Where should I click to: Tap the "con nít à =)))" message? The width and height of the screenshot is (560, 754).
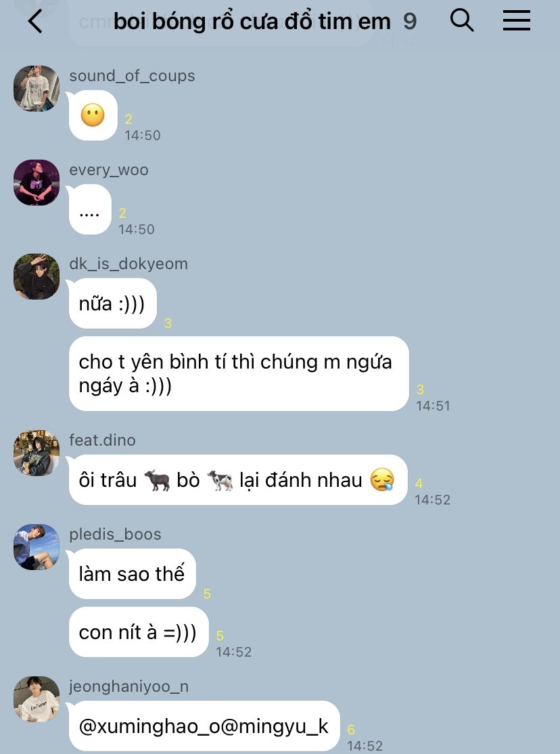tap(139, 632)
